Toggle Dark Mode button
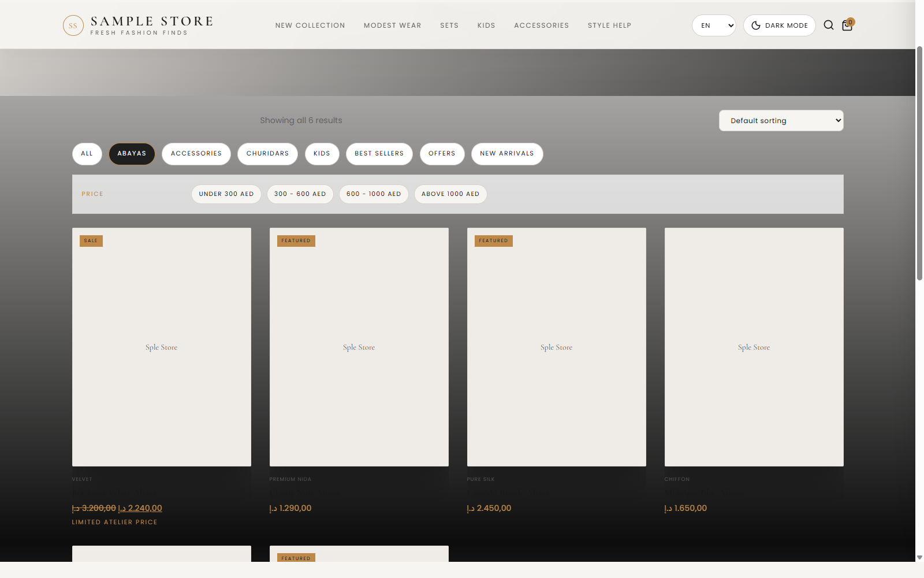 [x=779, y=25]
